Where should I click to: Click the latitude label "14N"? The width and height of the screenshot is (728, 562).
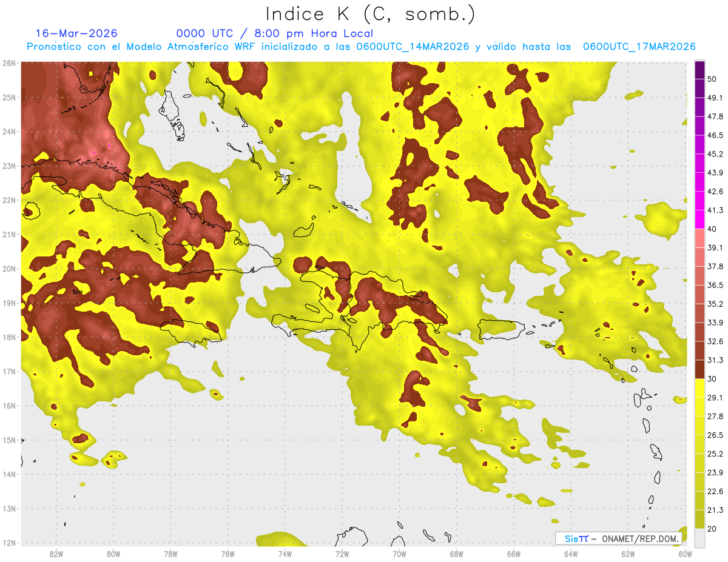[9, 474]
